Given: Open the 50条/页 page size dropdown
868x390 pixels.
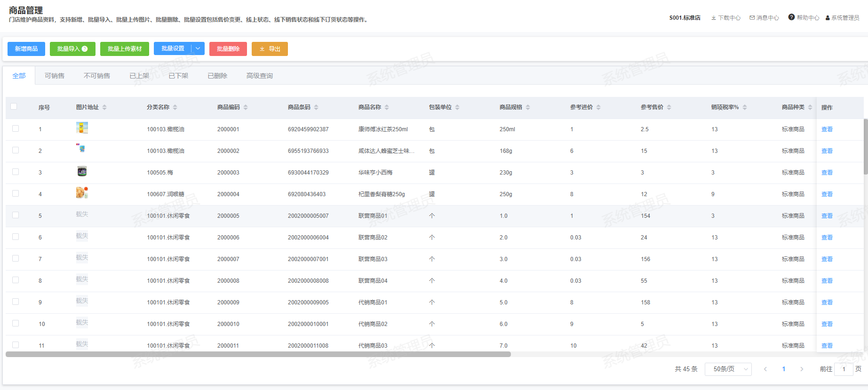Looking at the screenshot, I should (728, 369).
